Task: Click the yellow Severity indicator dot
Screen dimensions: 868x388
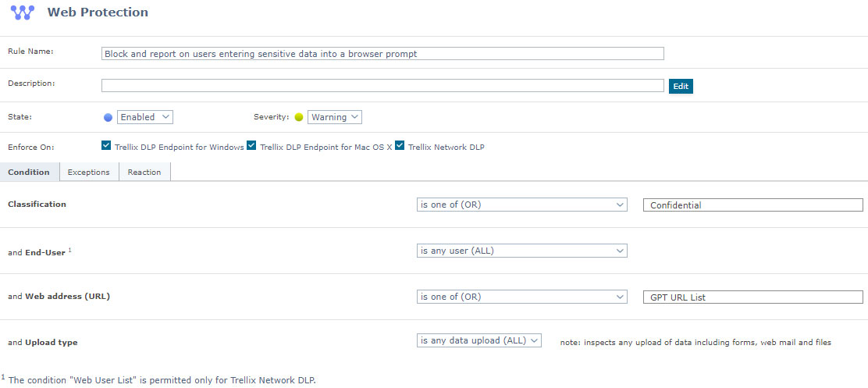Action: pyautogui.click(x=298, y=117)
